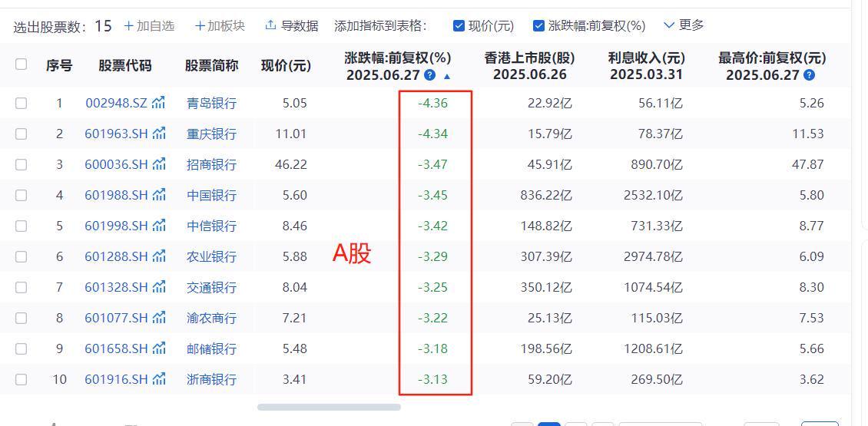Open chart icon beside 600036.SH
Viewport: 868px width, 426px height.
coord(159,163)
